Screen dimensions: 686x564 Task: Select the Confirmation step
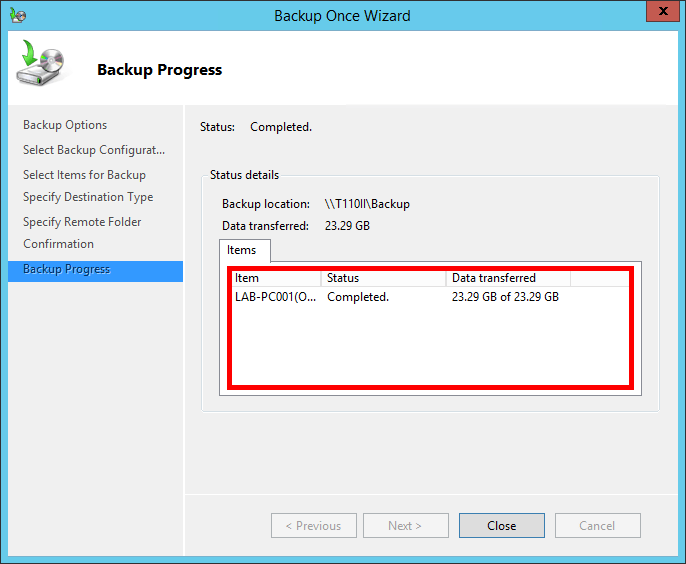[58, 244]
